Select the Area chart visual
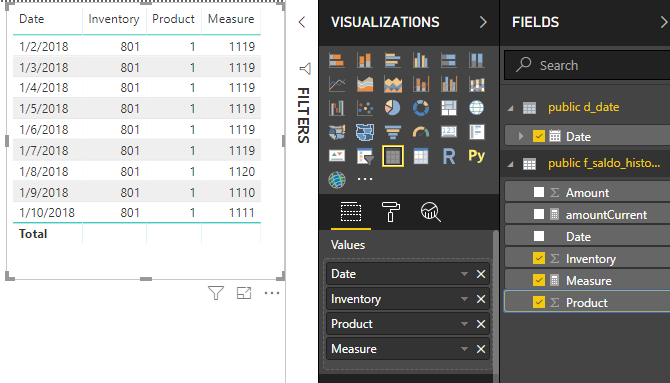Image resolution: width=670 pixels, height=383 pixels. point(364,84)
